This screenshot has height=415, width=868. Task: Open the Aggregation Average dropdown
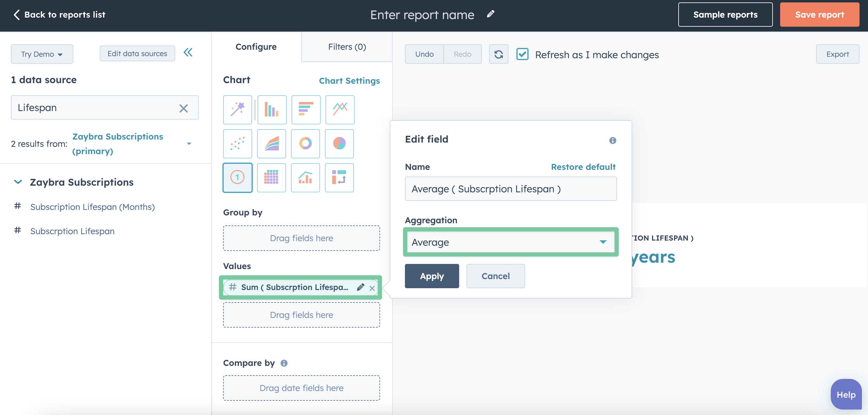coord(510,242)
